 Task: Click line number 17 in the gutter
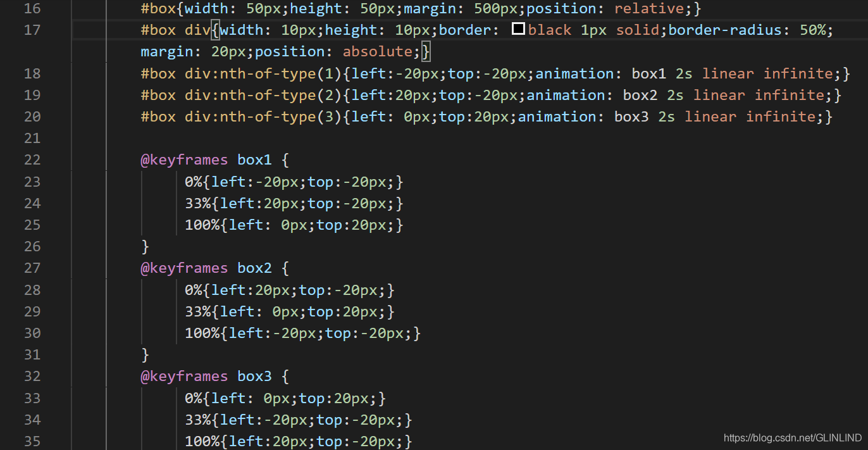32,30
